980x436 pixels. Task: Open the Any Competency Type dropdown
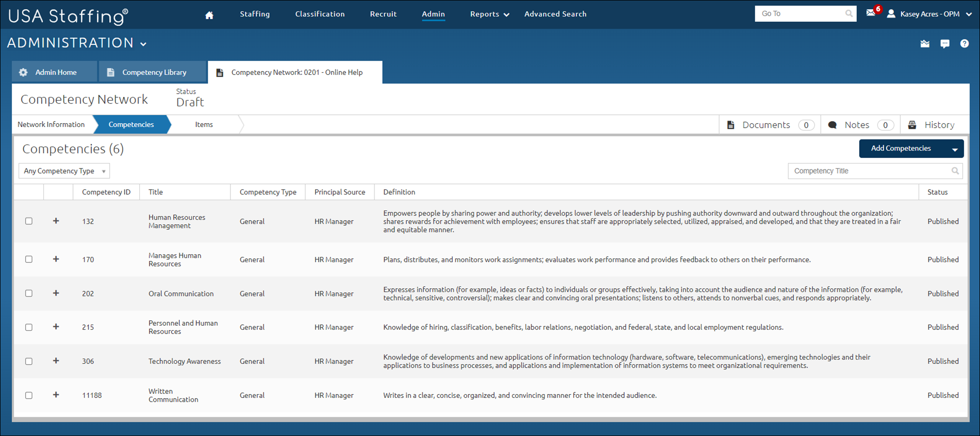(64, 171)
